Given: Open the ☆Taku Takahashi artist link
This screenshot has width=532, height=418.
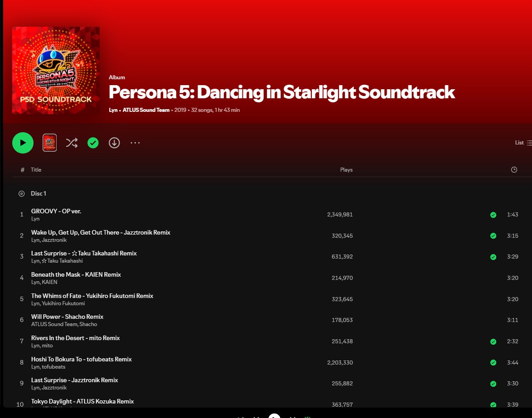Looking at the screenshot, I should [x=62, y=261].
